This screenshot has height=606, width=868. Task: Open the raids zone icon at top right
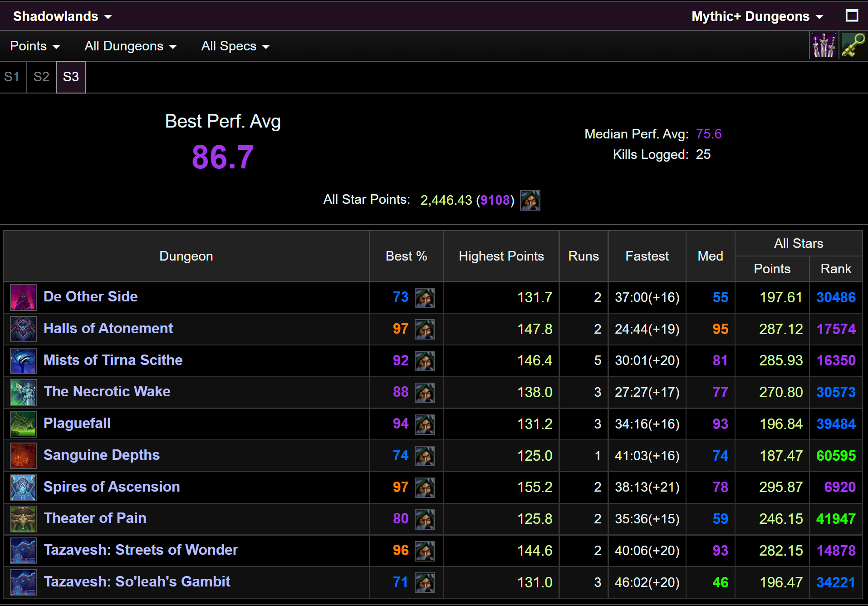824,45
